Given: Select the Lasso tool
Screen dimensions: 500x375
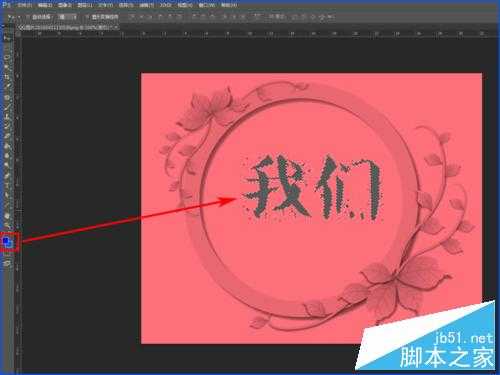Looking at the screenshot, I should click(x=7, y=57).
